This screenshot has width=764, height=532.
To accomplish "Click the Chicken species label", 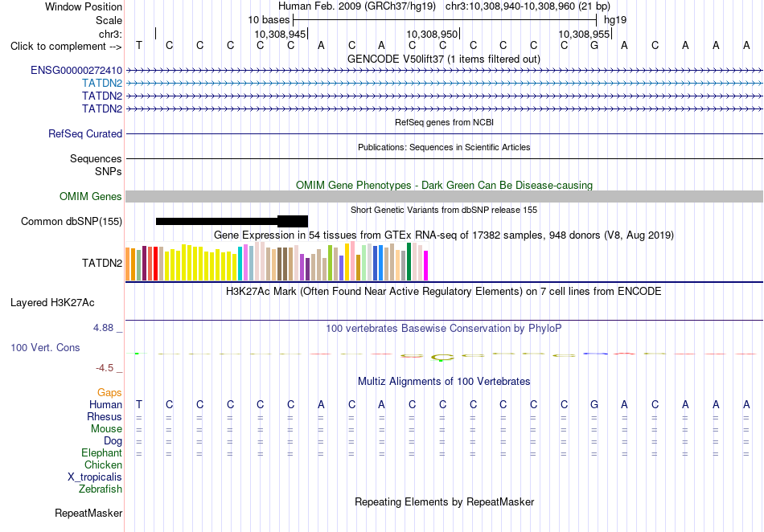I will pyautogui.click(x=103, y=465).
